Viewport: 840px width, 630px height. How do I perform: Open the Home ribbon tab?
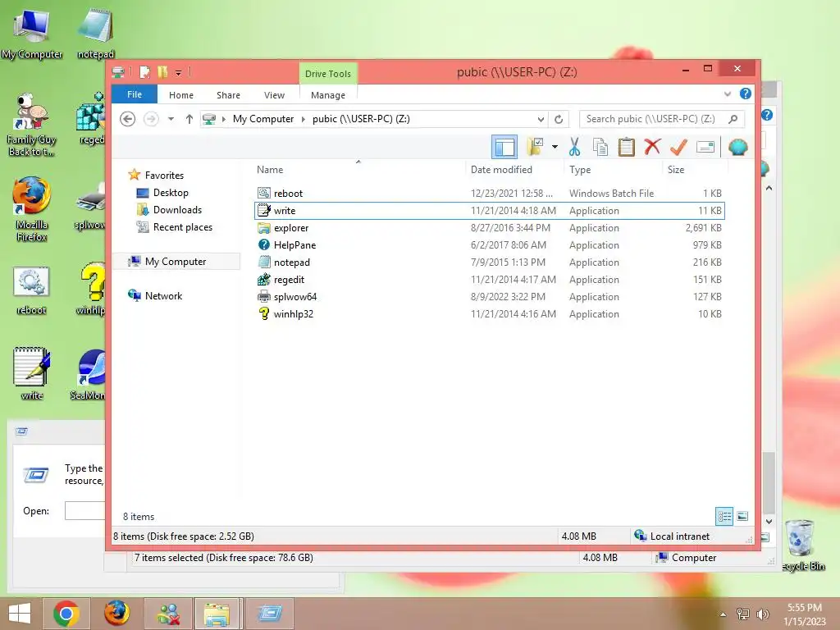181,95
